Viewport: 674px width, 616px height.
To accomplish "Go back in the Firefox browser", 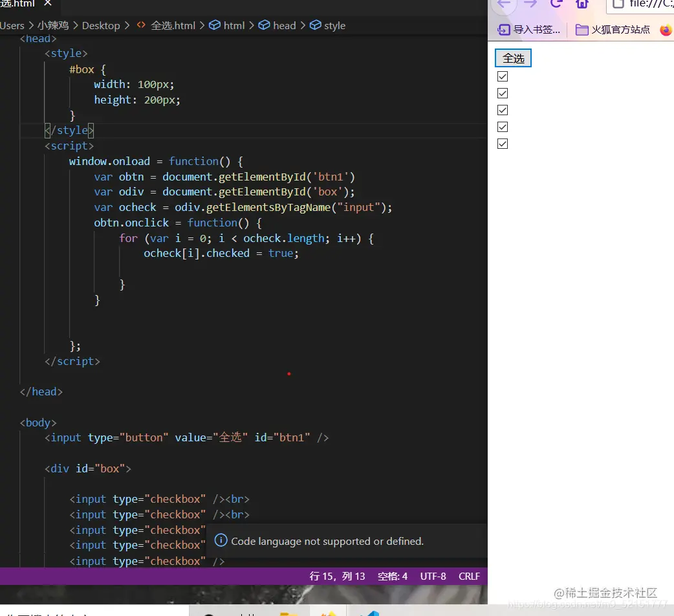I will click(x=503, y=4).
